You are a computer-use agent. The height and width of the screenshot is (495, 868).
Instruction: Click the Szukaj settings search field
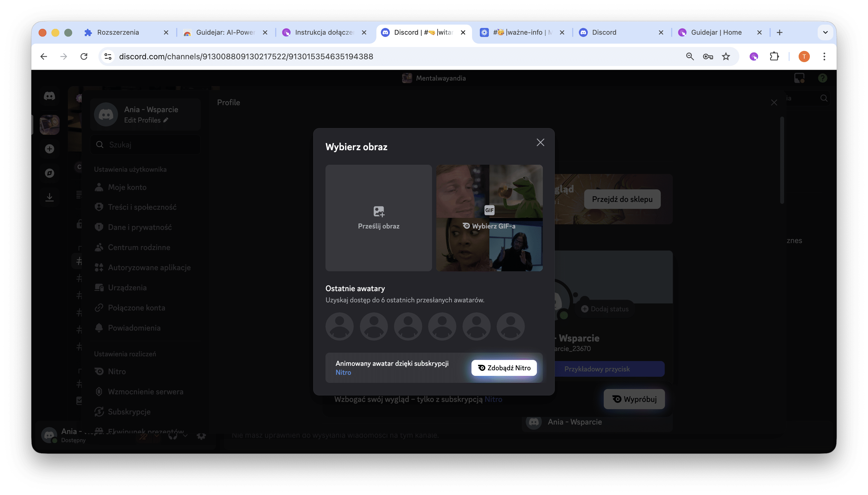(145, 145)
